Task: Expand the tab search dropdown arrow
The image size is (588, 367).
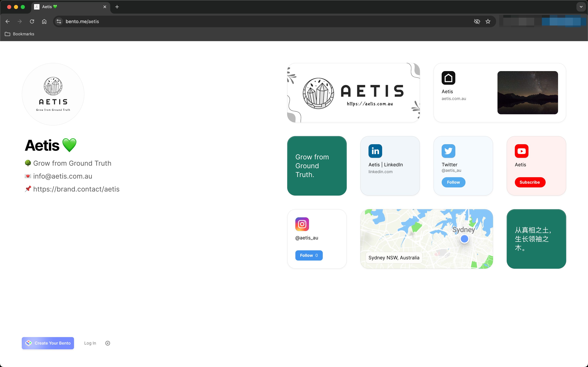Action: (581, 7)
